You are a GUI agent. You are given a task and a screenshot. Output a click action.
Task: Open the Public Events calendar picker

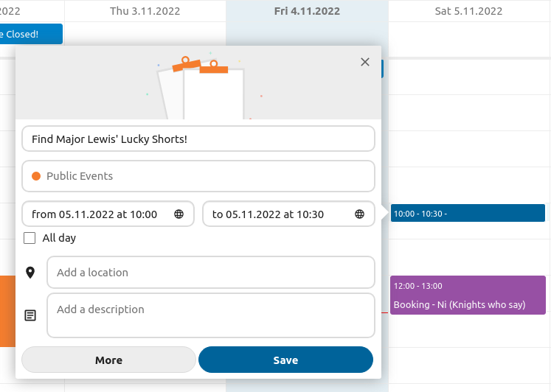tap(198, 176)
